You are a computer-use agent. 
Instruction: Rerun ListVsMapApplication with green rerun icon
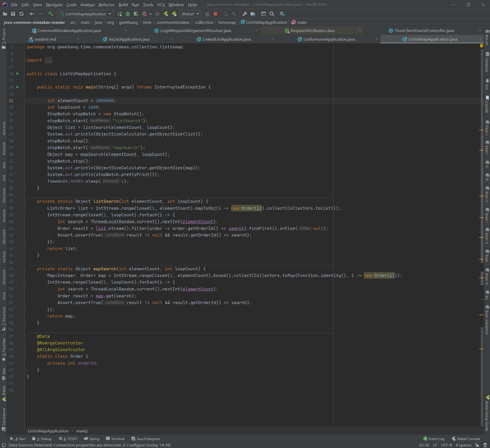click(x=120, y=14)
